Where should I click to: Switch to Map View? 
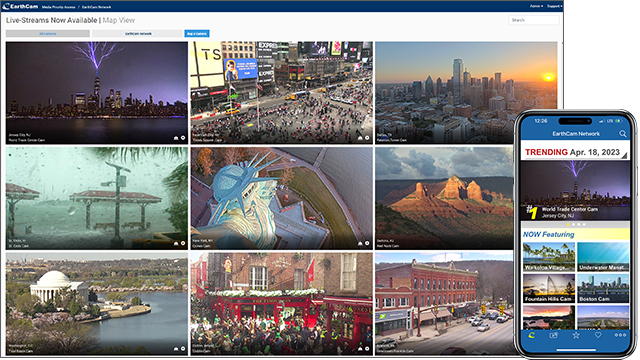pos(118,20)
